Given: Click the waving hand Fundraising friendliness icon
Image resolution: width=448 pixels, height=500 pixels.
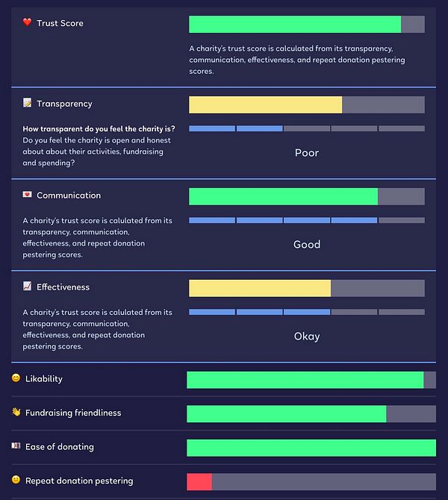Looking at the screenshot, I should pyautogui.click(x=16, y=412).
